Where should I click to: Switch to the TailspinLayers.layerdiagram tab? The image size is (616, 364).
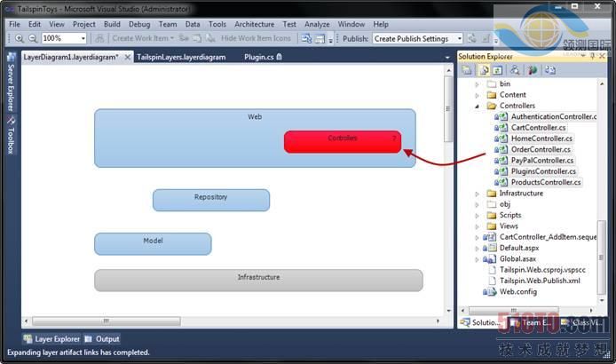(x=181, y=57)
